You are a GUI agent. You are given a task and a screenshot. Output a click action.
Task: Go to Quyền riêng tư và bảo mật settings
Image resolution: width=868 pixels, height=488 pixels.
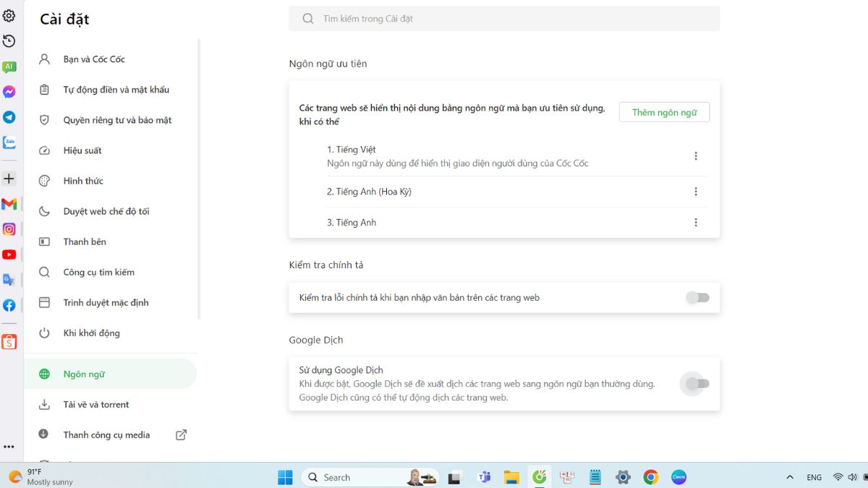coord(117,120)
